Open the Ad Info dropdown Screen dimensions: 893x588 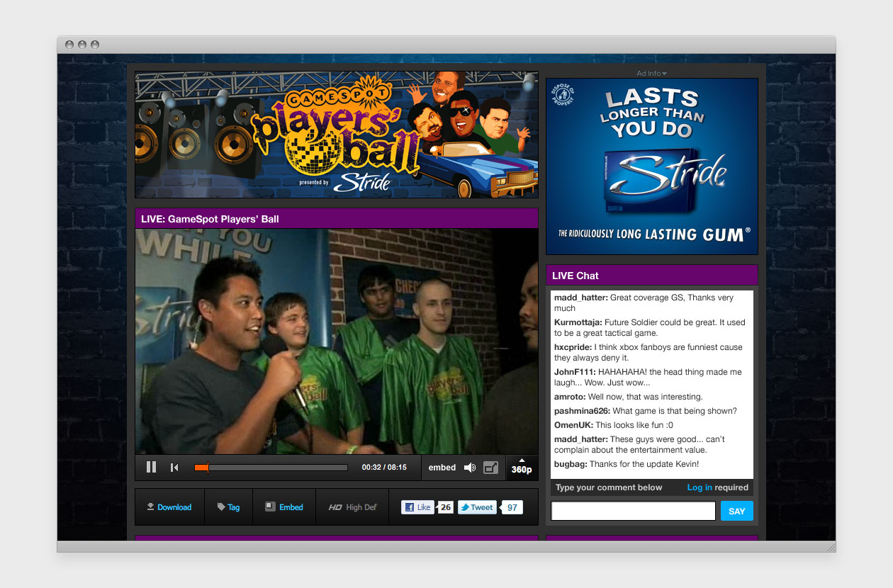tap(651, 73)
